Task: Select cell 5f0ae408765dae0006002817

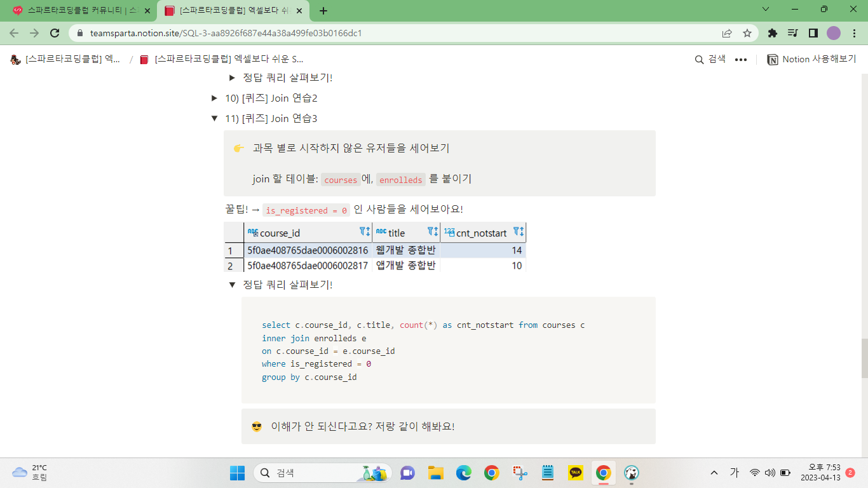Action: (x=308, y=266)
